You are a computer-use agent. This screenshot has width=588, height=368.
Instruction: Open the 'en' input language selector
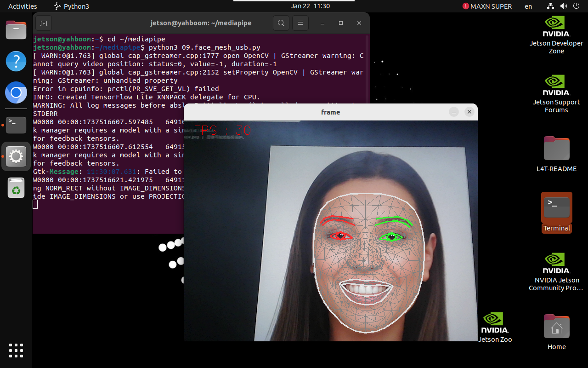tap(528, 6)
